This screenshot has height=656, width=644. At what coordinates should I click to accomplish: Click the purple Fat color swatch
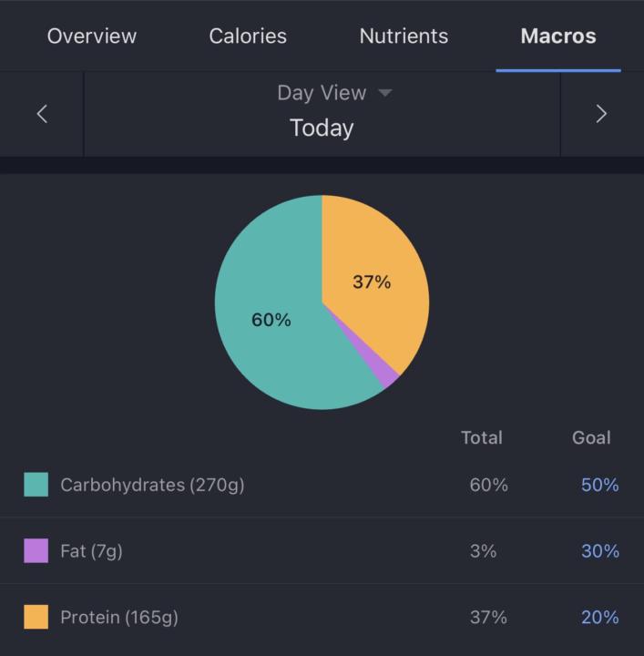[x=36, y=550]
